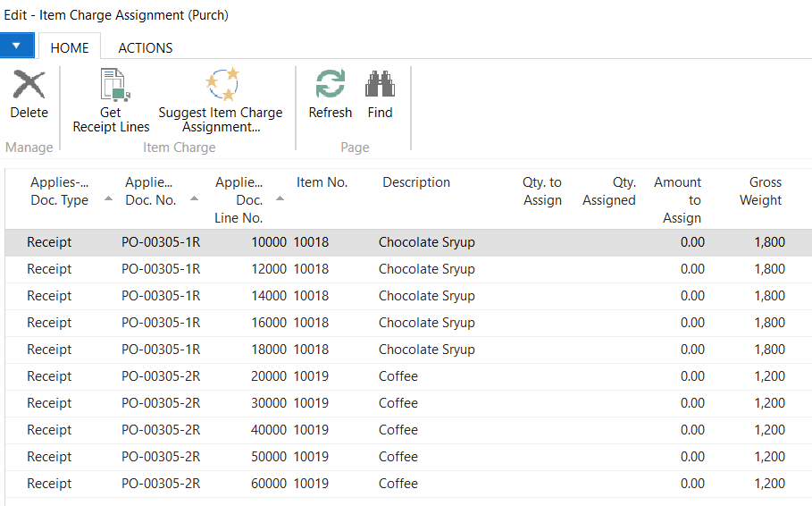Image resolution: width=812 pixels, height=506 pixels.
Task: Select Chocolate Sryup row with line 14000
Action: click(426, 296)
